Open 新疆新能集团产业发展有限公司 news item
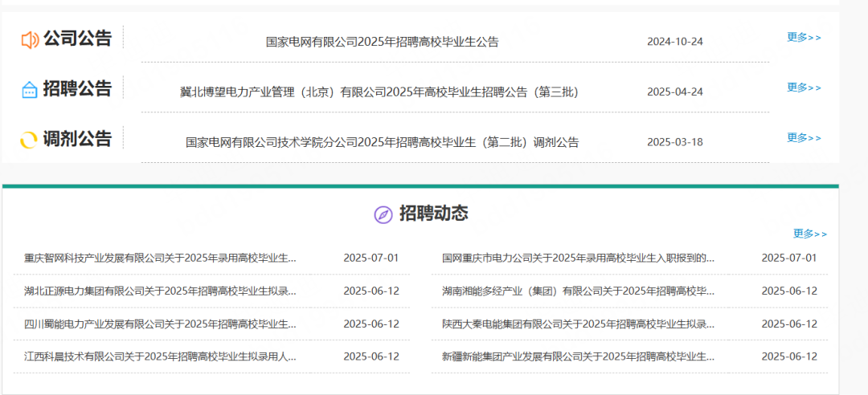Image resolution: width=868 pixels, height=395 pixels. tap(579, 356)
